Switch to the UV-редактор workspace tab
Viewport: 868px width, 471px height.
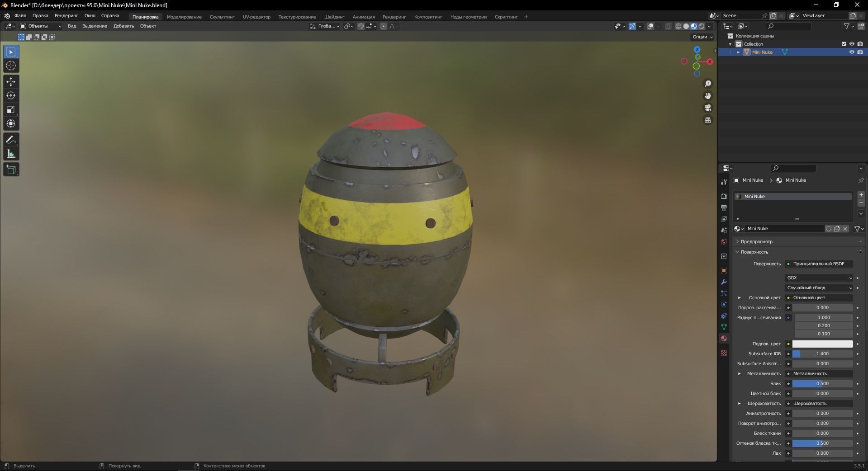[256, 17]
